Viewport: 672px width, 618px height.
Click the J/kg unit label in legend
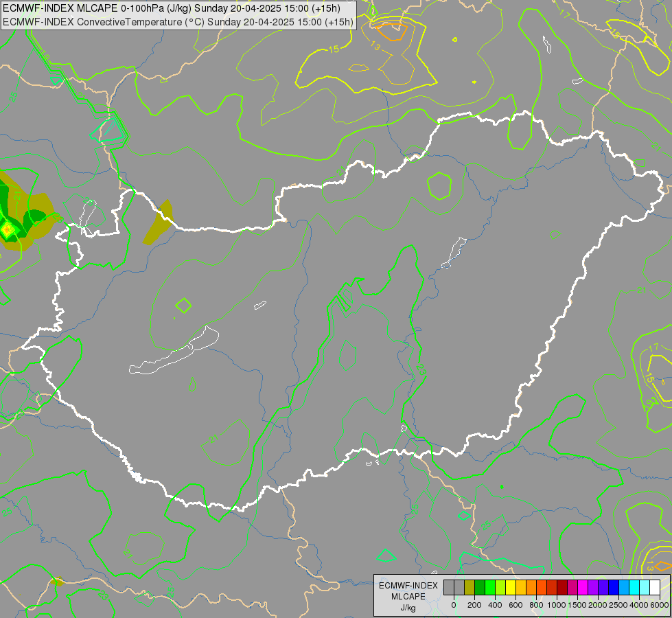pos(408,608)
